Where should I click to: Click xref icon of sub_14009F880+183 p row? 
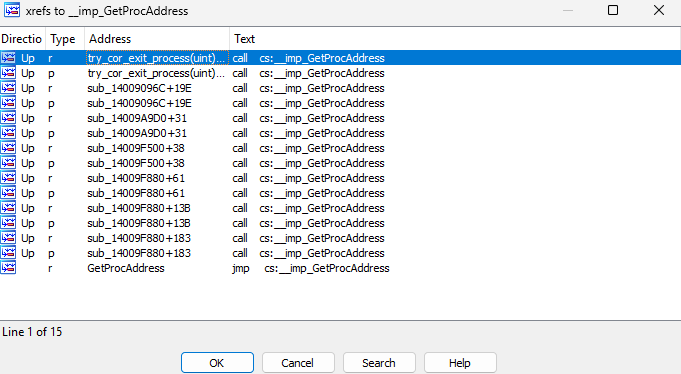point(8,253)
